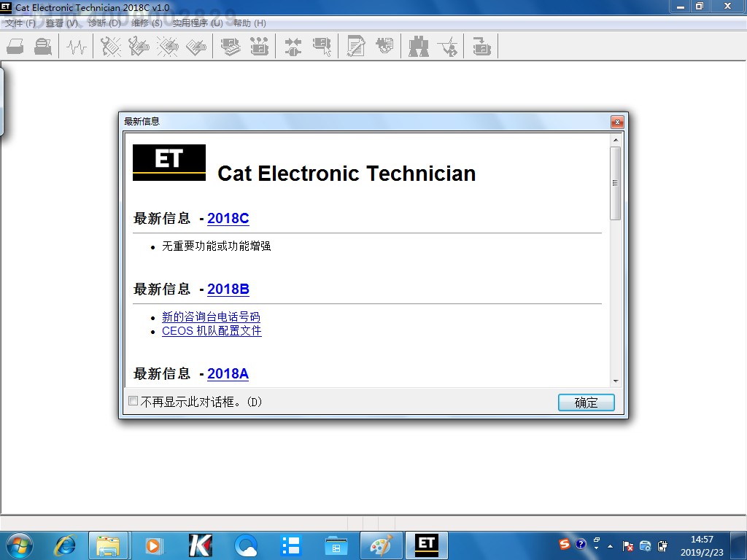Image resolution: width=747 pixels, height=560 pixels.
Task: Open the blue cloud Q taskbar icon
Action: (246, 545)
